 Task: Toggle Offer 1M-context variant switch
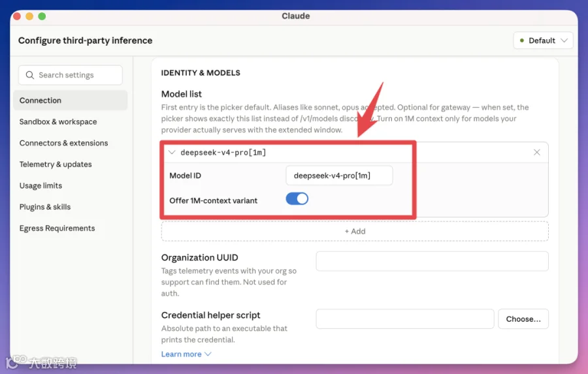coord(297,198)
